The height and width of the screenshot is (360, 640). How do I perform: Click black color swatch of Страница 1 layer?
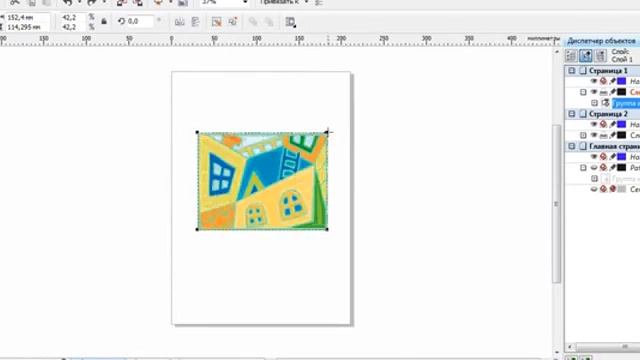pyautogui.click(x=622, y=92)
